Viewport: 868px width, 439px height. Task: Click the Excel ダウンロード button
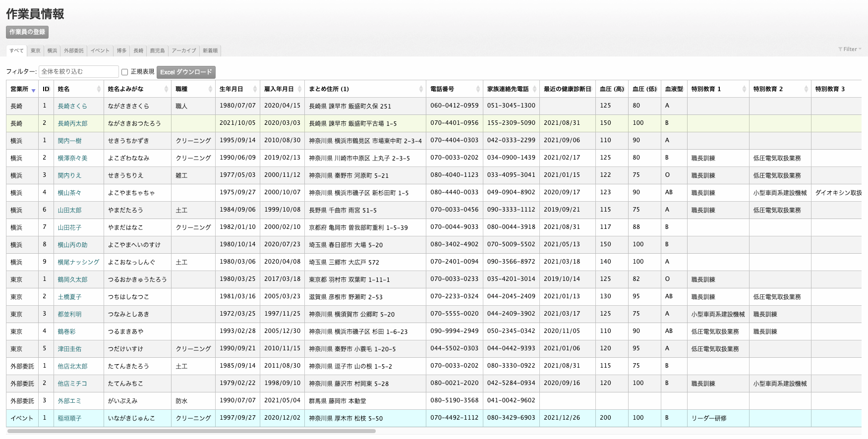[186, 72]
